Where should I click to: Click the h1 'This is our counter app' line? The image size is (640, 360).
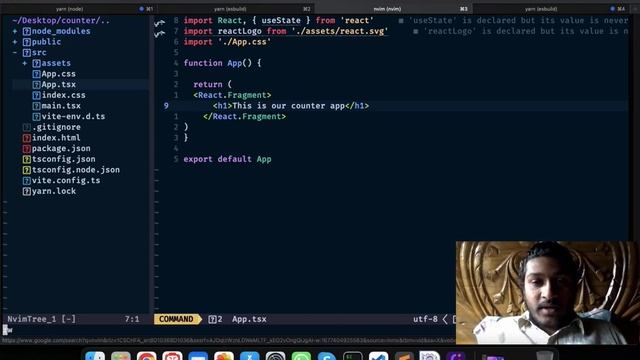coord(291,106)
